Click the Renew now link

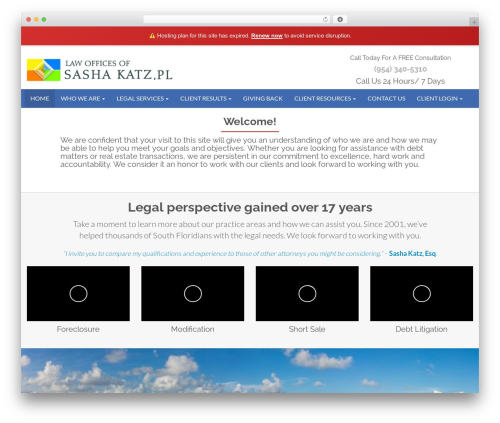pos(267,36)
